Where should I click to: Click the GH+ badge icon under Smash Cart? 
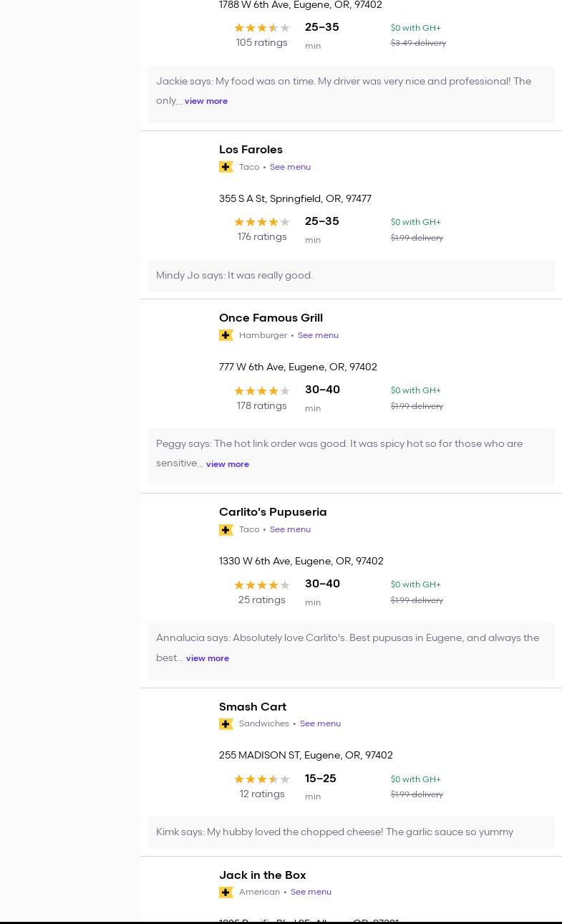pyautogui.click(x=226, y=724)
